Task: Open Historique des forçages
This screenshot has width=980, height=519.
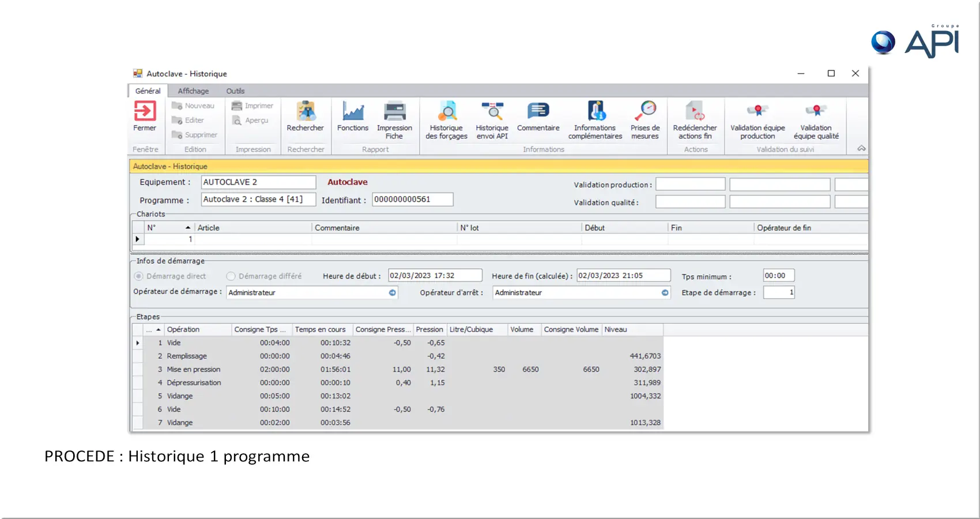Action: (x=446, y=111)
